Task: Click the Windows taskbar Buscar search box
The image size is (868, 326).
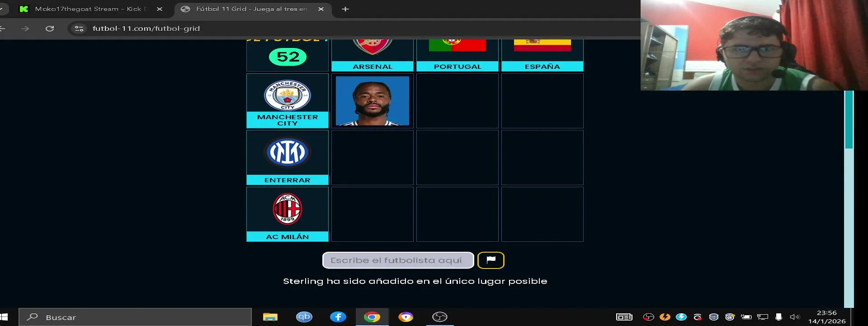Action: [135, 317]
